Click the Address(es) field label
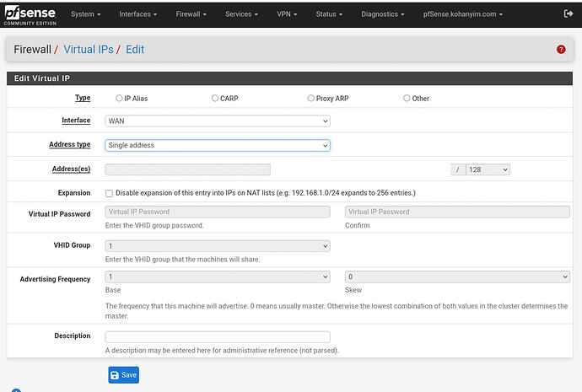Viewport: 582px width, 392px height. click(x=71, y=169)
